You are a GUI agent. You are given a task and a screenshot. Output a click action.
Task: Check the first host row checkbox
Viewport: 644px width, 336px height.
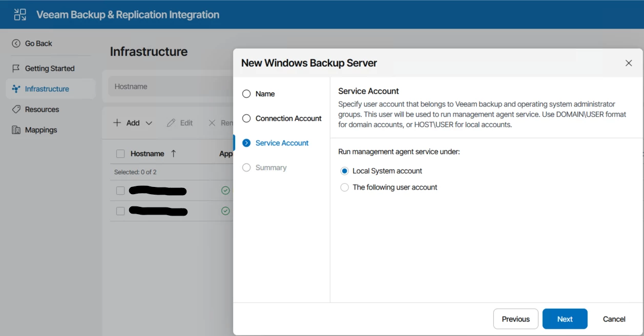tap(120, 191)
